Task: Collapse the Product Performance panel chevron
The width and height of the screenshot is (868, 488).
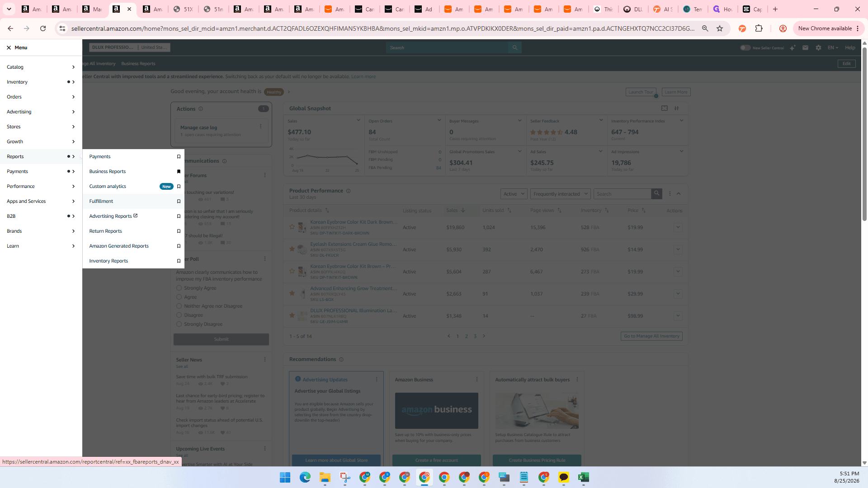Action: pyautogui.click(x=679, y=194)
